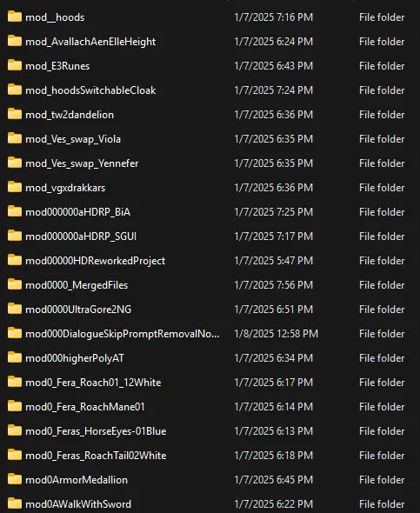Click the mod0_Fera_Roach01_12White name

click(x=93, y=383)
